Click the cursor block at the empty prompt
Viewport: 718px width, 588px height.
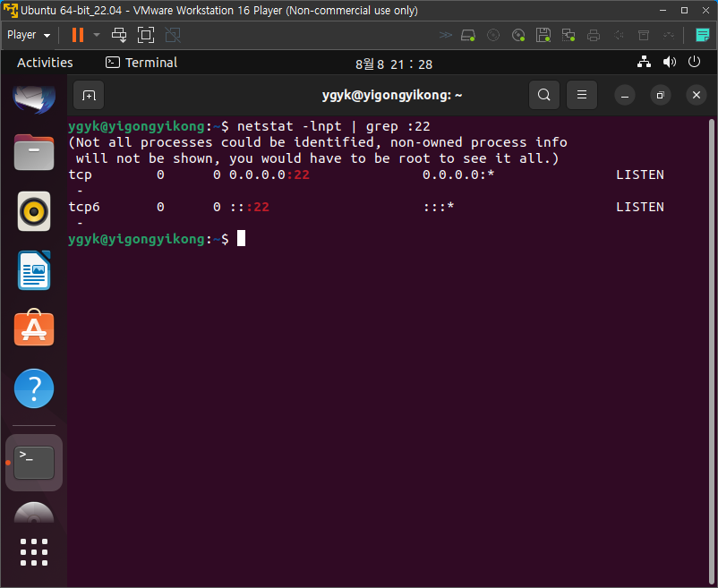coord(242,239)
